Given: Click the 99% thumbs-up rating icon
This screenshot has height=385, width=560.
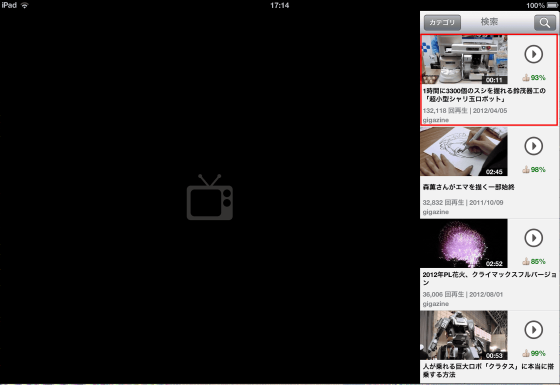Looking at the screenshot, I should click(526, 353).
